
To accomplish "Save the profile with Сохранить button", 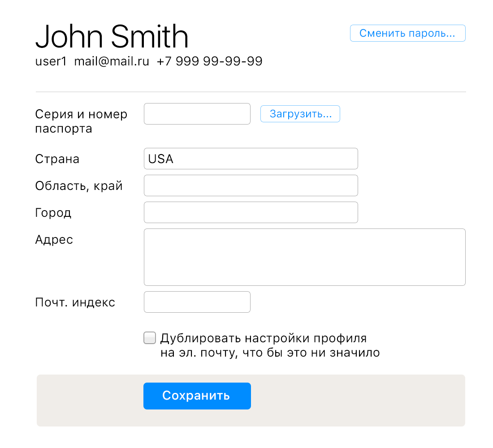I will point(197,396).
